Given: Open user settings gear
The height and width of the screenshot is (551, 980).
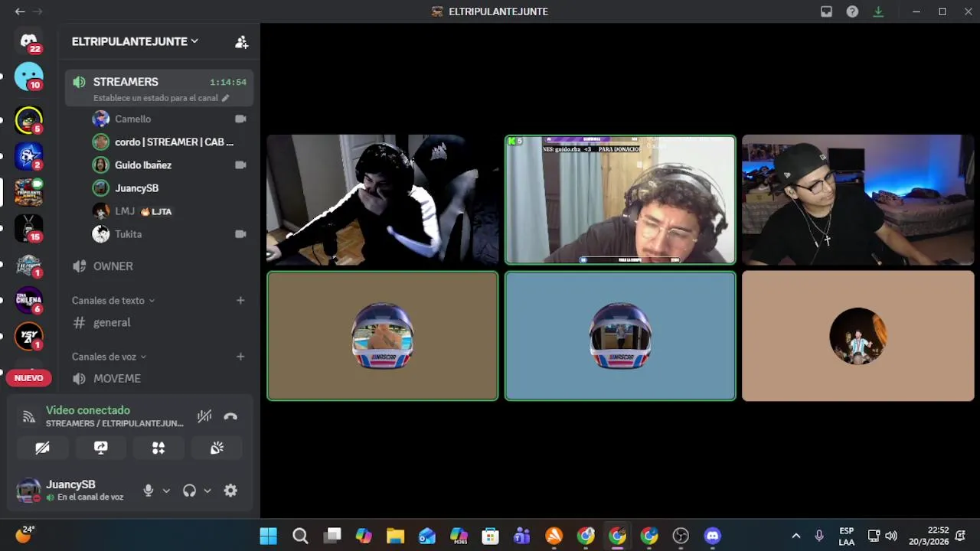Looking at the screenshot, I should click(x=230, y=491).
